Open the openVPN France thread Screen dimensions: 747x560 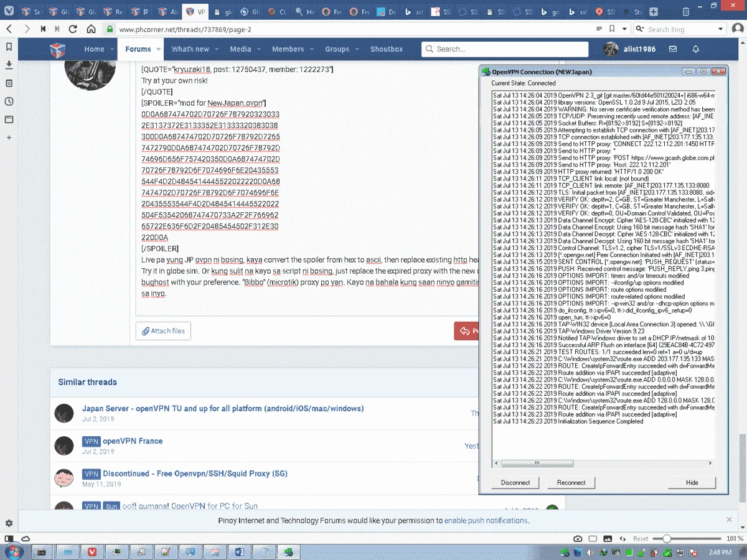tap(133, 441)
